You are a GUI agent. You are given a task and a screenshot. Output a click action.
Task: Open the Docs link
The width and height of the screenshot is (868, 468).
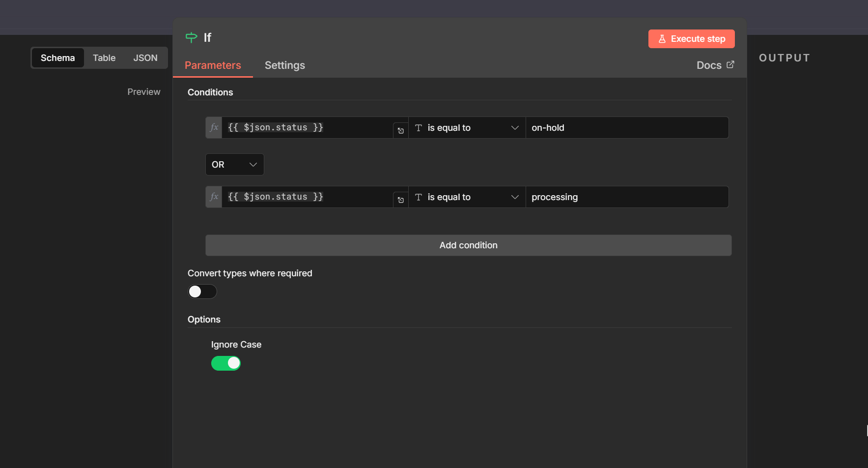coord(709,65)
